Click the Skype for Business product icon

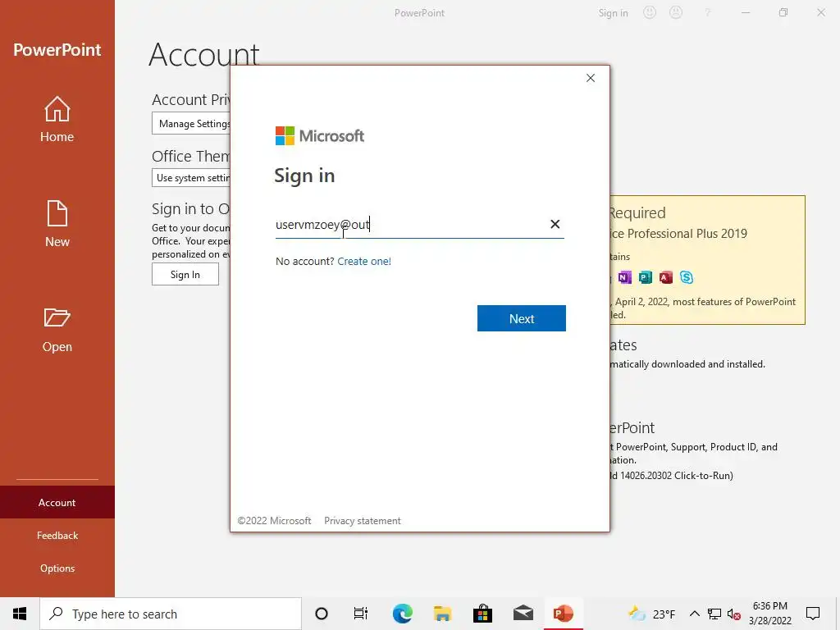click(x=687, y=277)
